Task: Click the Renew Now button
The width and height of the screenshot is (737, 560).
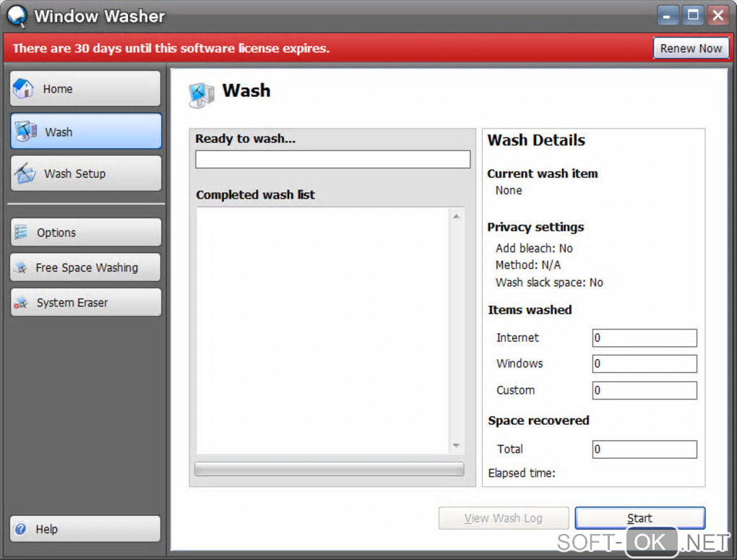Action: [x=691, y=48]
